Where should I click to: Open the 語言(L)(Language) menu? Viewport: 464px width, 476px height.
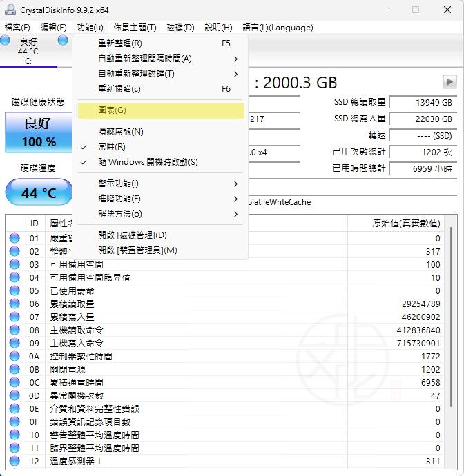pyautogui.click(x=278, y=28)
